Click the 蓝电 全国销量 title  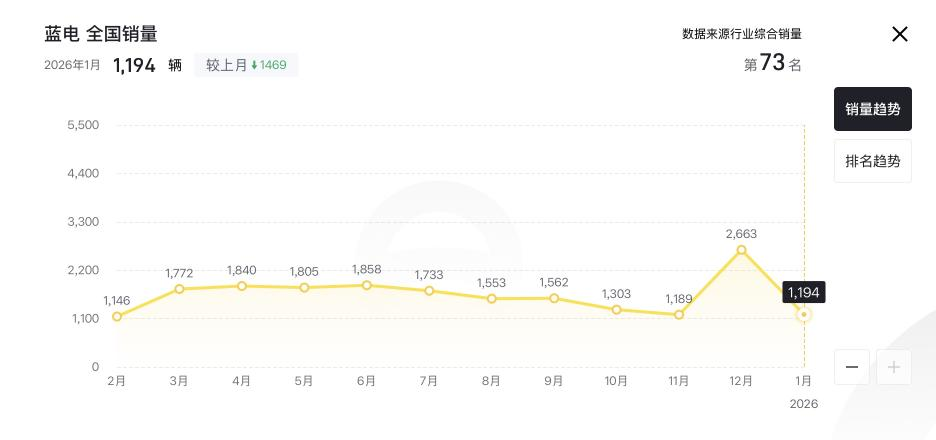click(101, 34)
